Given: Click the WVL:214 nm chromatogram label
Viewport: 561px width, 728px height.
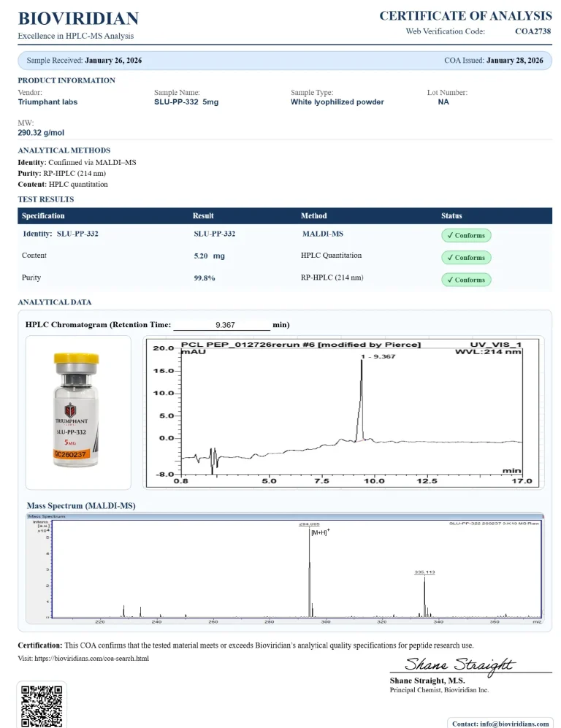Looking at the screenshot, I should click(x=488, y=351).
